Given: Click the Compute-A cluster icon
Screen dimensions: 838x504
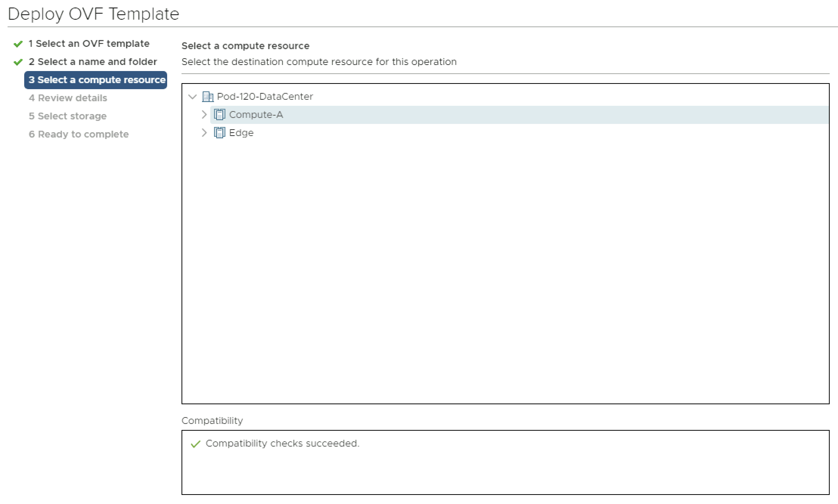Looking at the screenshot, I should coord(219,114).
